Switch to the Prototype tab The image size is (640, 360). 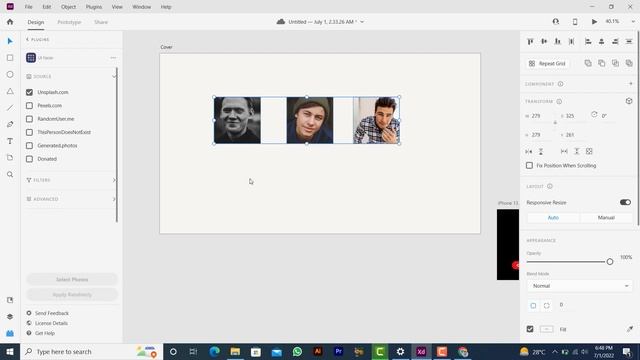69,22
